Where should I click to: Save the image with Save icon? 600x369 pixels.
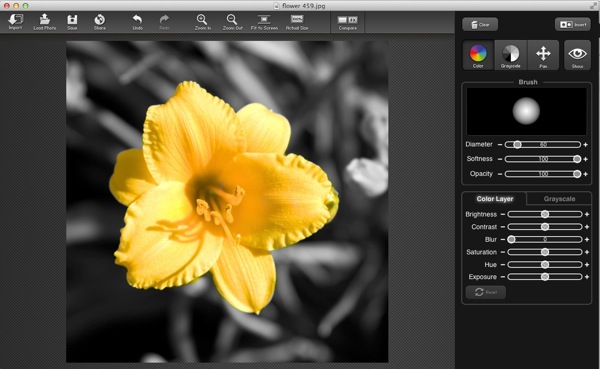[72, 22]
